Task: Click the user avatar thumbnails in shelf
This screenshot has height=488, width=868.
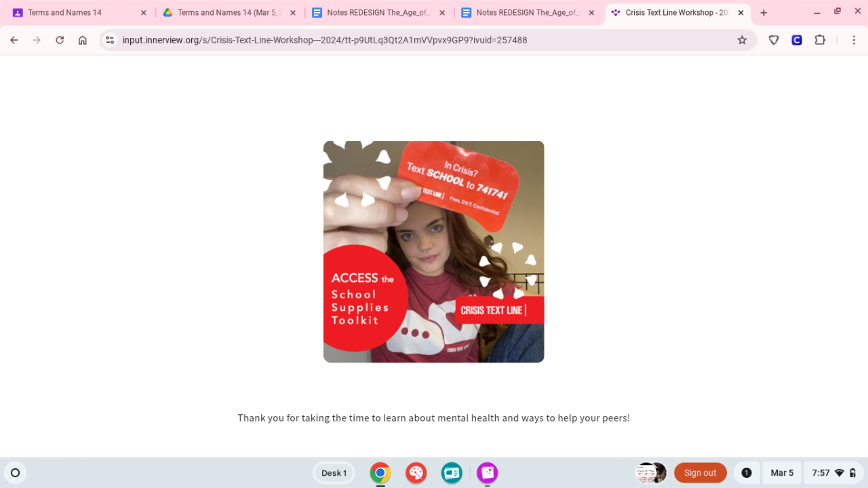Action: [x=651, y=473]
